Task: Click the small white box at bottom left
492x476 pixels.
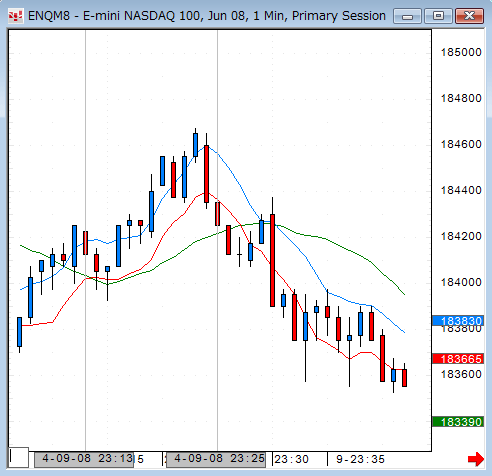Action: (x=19, y=457)
